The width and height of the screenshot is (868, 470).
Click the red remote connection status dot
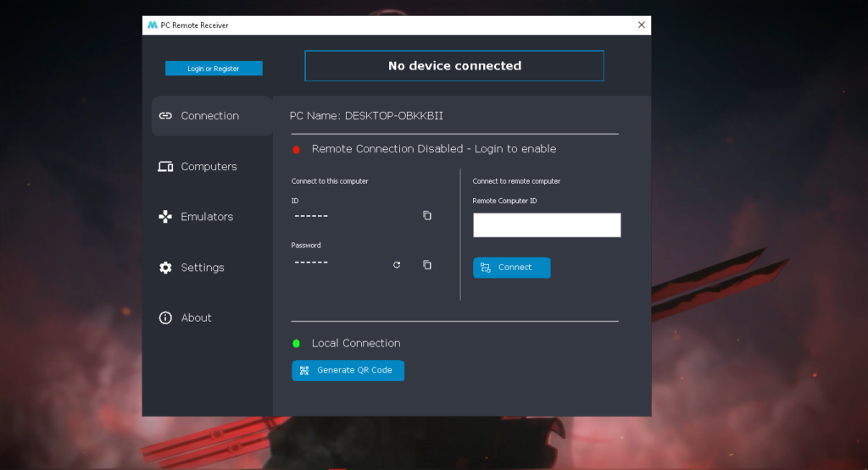[x=296, y=149]
